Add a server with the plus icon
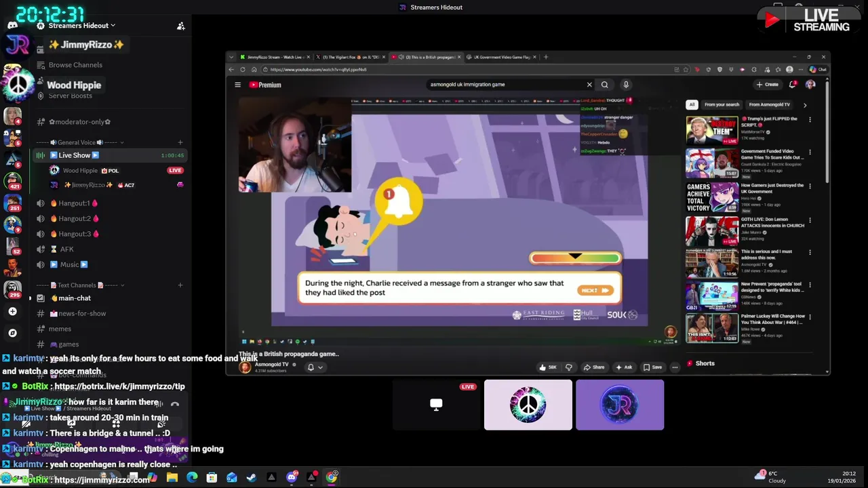The height and width of the screenshot is (488, 868). tap(12, 312)
